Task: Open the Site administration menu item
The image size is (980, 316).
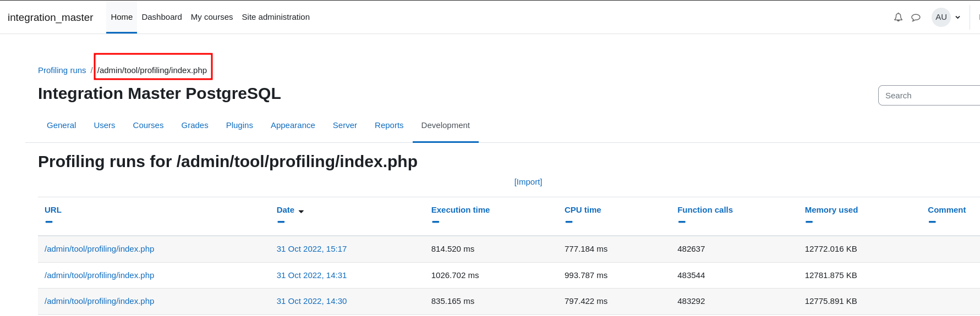Action: 276,17
